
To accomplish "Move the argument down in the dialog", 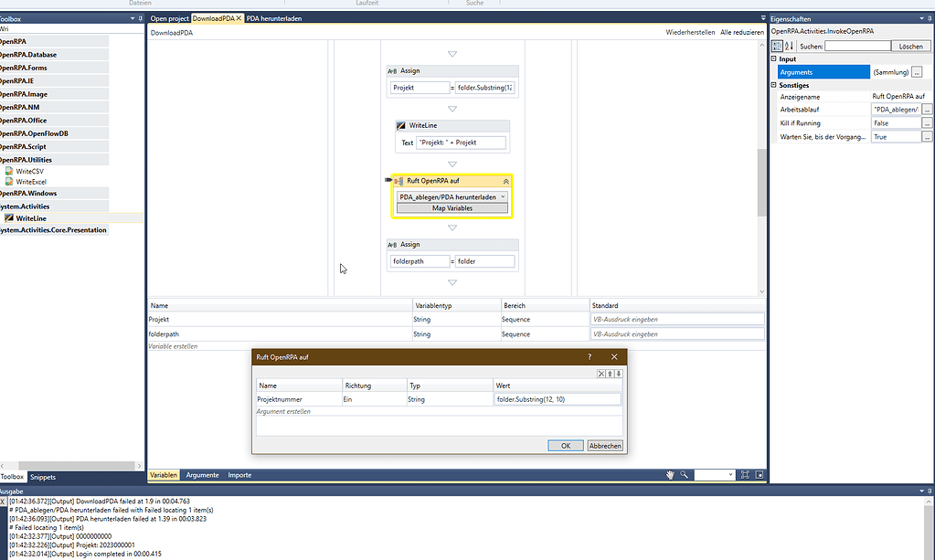I will (617, 375).
